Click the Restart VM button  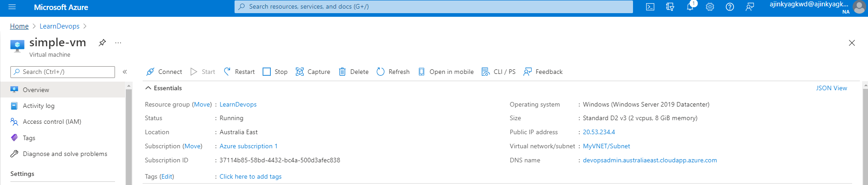point(240,72)
